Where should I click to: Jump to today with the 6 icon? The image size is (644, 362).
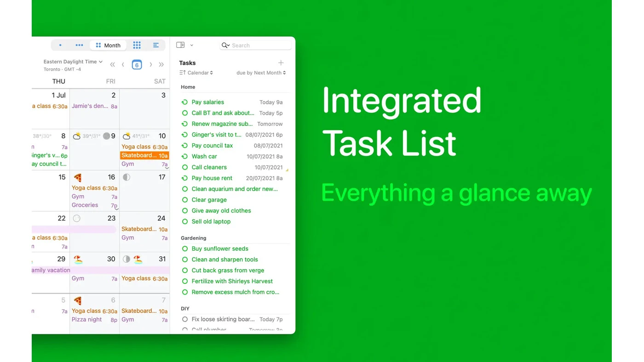[137, 65]
